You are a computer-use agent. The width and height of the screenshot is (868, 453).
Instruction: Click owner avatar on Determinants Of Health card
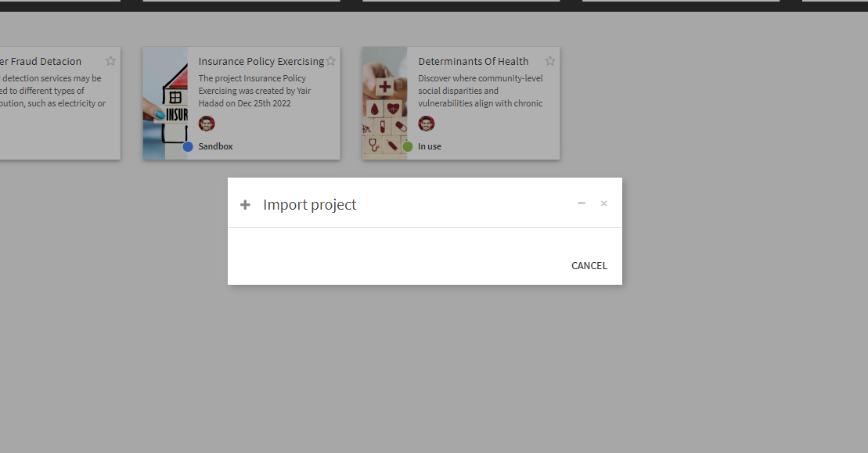tap(427, 124)
